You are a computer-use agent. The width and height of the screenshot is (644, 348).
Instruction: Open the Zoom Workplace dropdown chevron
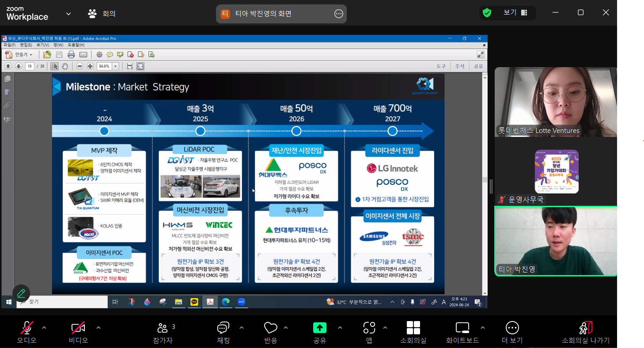coord(68,14)
